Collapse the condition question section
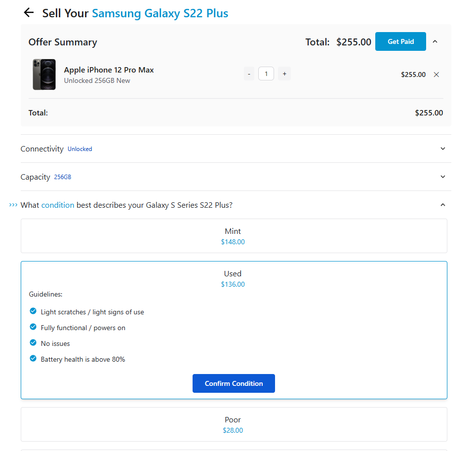 [442, 205]
